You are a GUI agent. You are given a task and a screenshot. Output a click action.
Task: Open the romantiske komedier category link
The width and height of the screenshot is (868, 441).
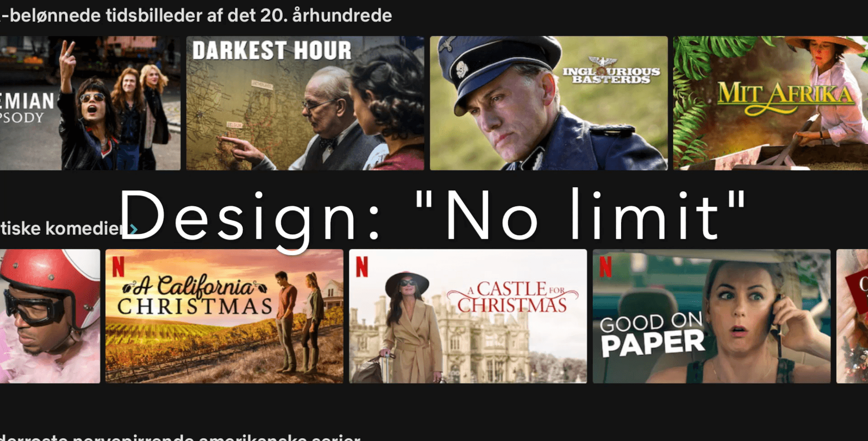pyautogui.click(x=61, y=228)
